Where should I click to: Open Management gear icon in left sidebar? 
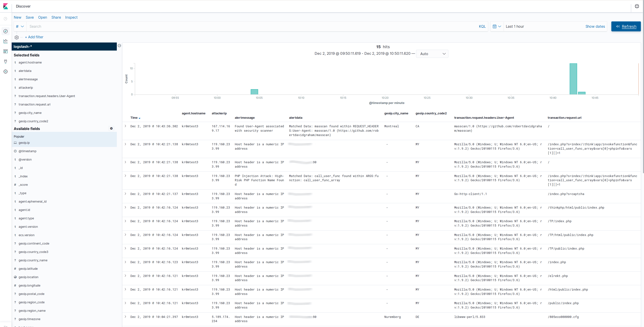[6, 71]
